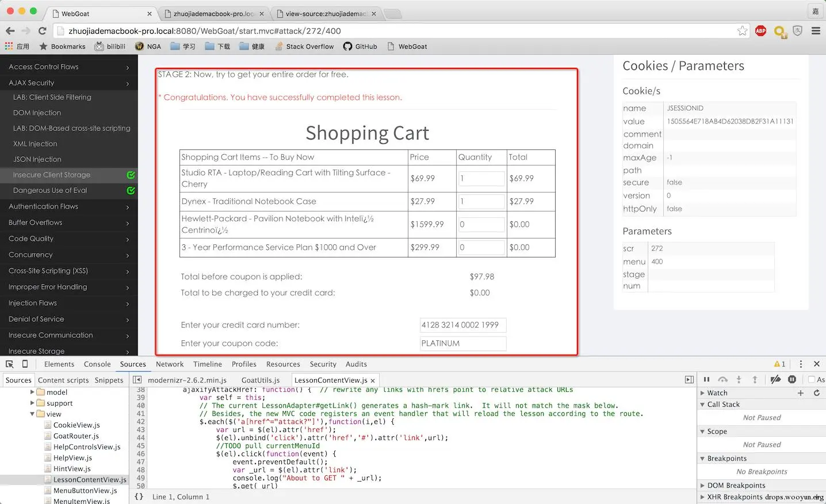The height and width of the screenshot is (504, 826).
Task: Toggle the device mode icon in DevTools
Action: coord(25,364)
